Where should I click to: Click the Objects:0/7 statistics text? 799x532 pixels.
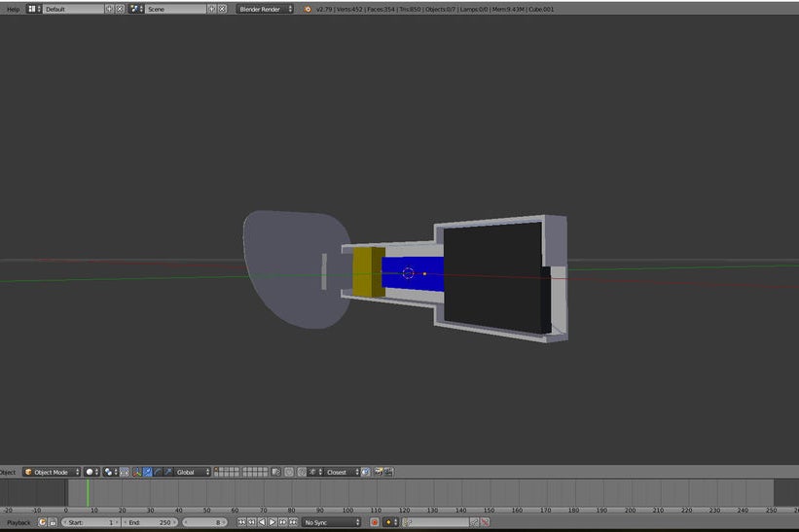click(440, 9)
